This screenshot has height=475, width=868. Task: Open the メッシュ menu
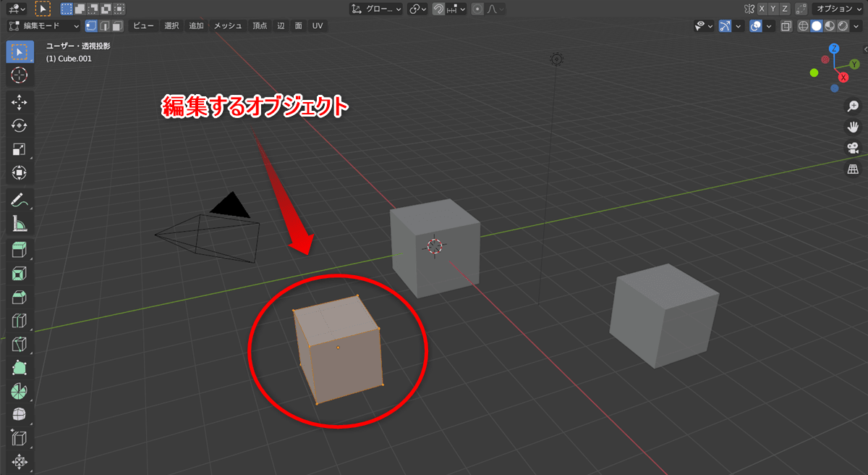pyautogui.click(x=228, y=26)
